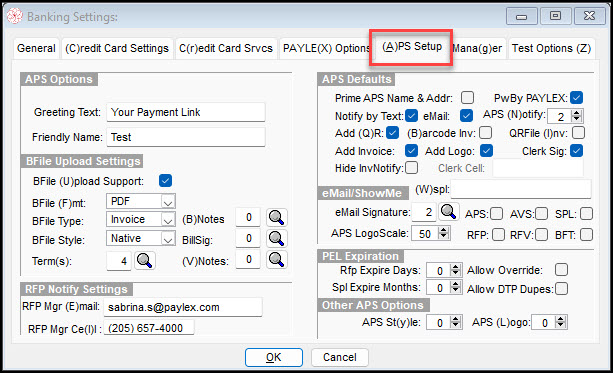
Task: Uncheck Add Invoice checkbox
Action: (411, 151)
